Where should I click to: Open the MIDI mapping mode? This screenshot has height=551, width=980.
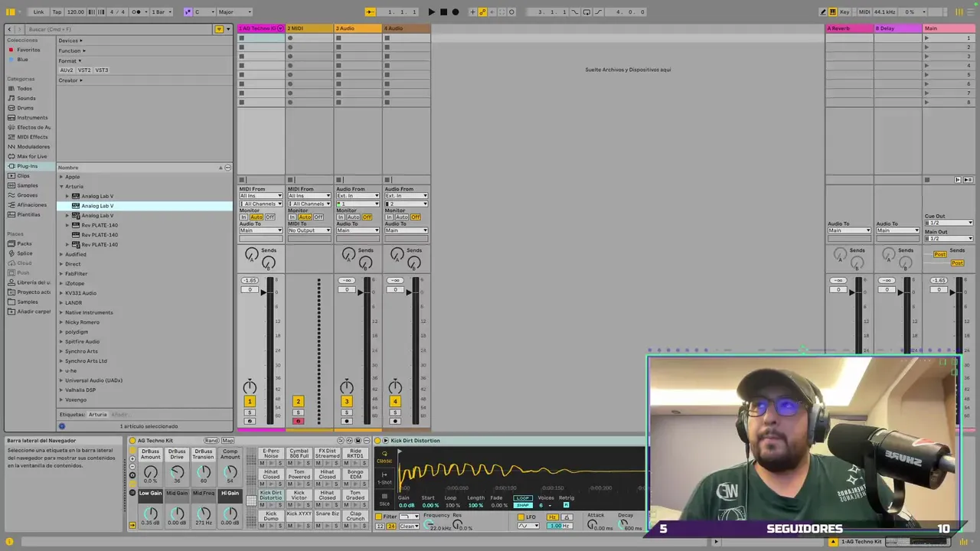tap(864, 11)
